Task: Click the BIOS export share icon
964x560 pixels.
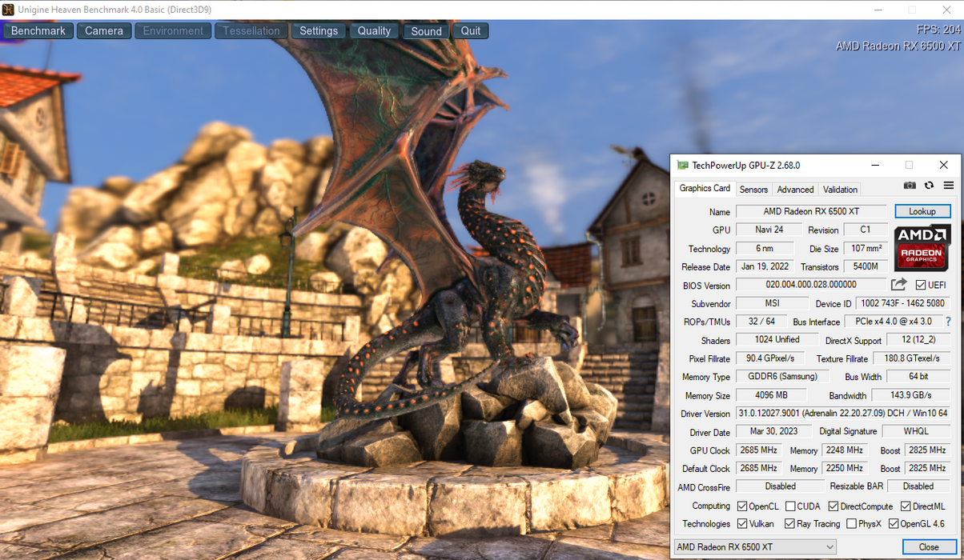Action: coord(898,285)
